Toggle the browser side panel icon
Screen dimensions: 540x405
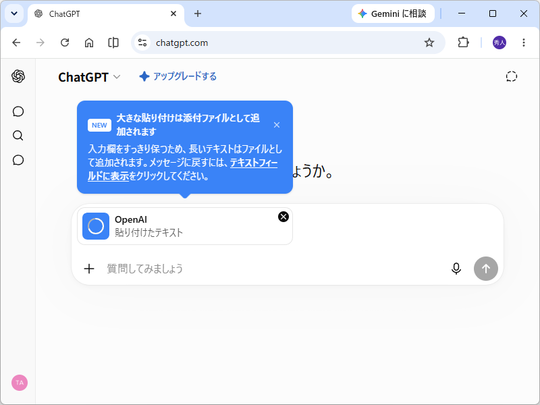coord(113,43)
